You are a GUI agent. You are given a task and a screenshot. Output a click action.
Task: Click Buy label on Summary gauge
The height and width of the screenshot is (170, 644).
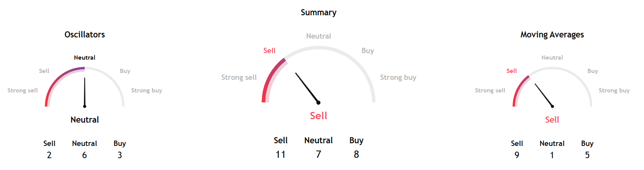coord(368,51)
